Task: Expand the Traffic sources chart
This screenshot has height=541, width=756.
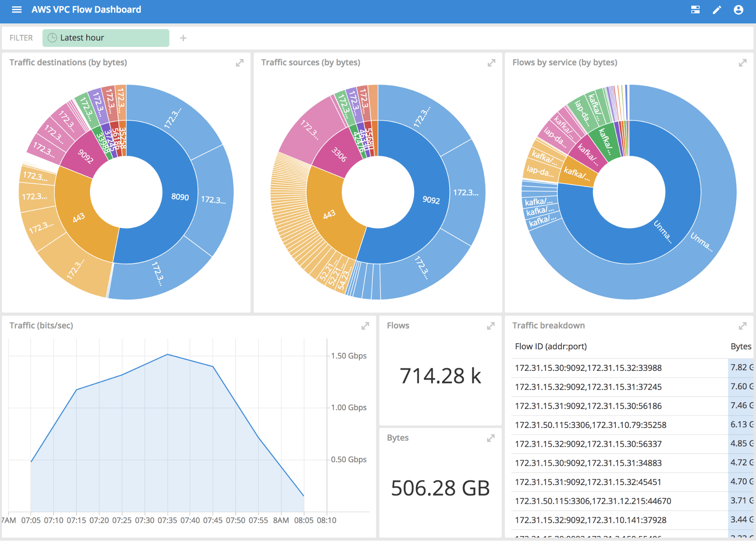Action: [491, 63]
